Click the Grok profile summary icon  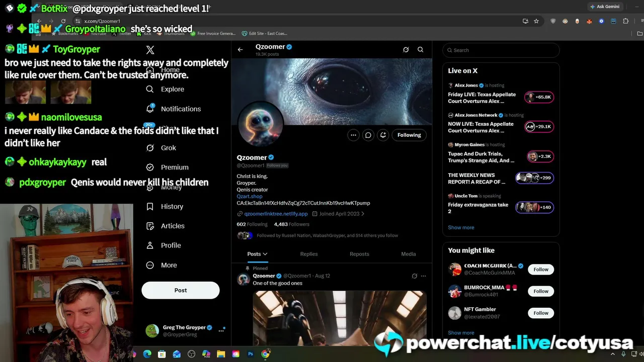(406, 50)
